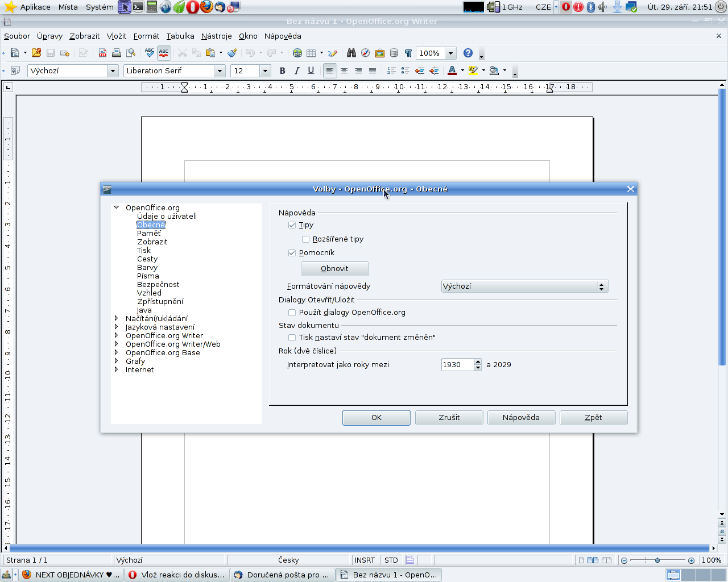Select Paměť in options tree
This screenshot has height=582, width=728.
click(x=149, y=233)
